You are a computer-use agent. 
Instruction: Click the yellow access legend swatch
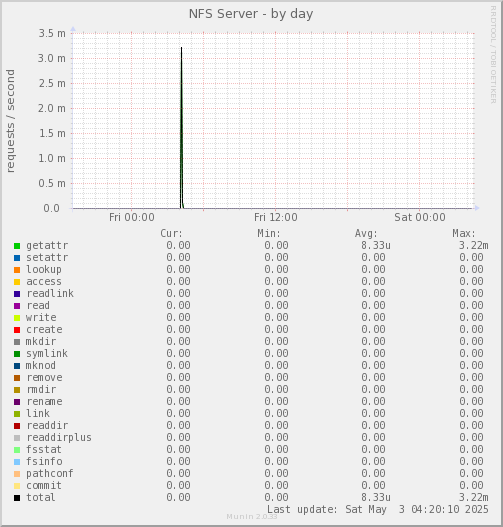pyautogui.click(x=17, y=282)
